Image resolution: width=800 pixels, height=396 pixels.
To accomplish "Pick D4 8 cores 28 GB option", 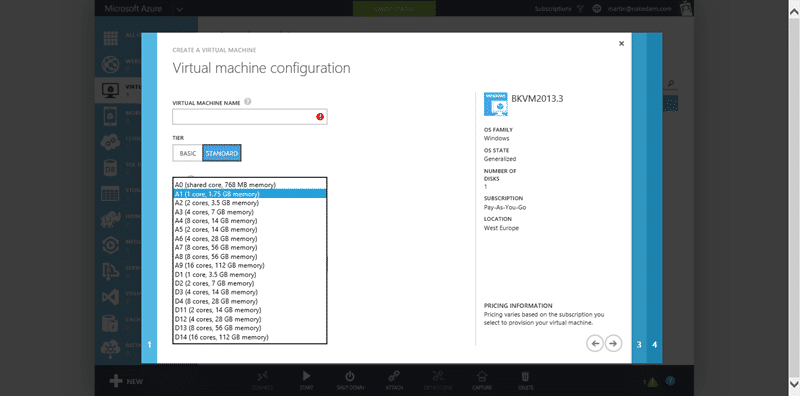I will (249, 301).
